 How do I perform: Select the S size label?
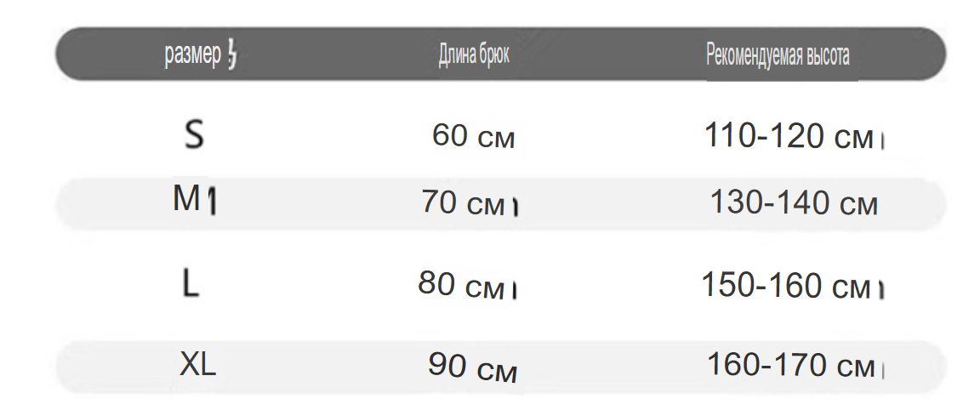(194, 134)
